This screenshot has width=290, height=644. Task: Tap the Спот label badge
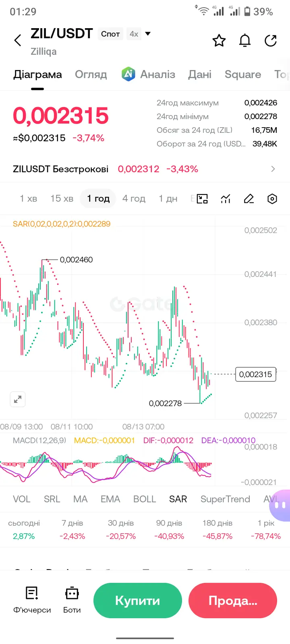[110, 34]
